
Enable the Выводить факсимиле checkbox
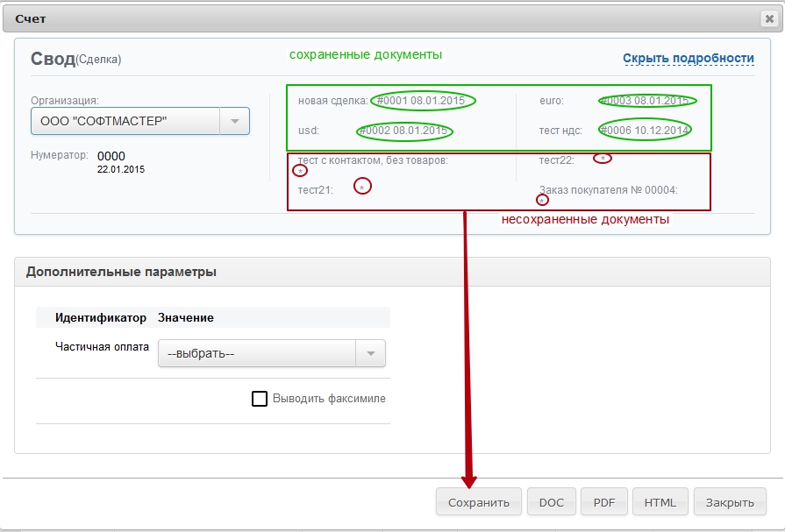click(260, 399)
